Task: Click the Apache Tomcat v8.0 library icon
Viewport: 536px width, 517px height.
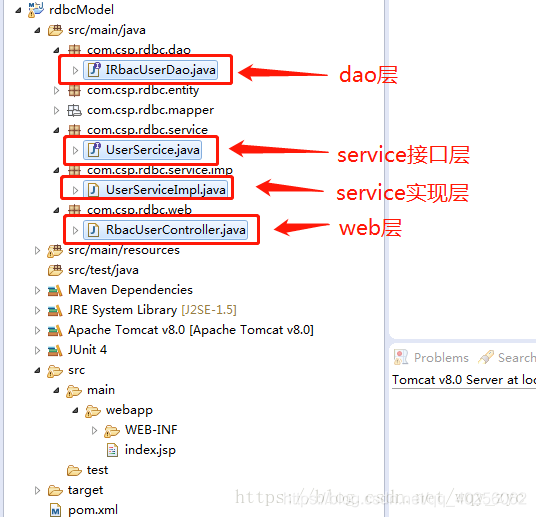Action: pos(55,331)
